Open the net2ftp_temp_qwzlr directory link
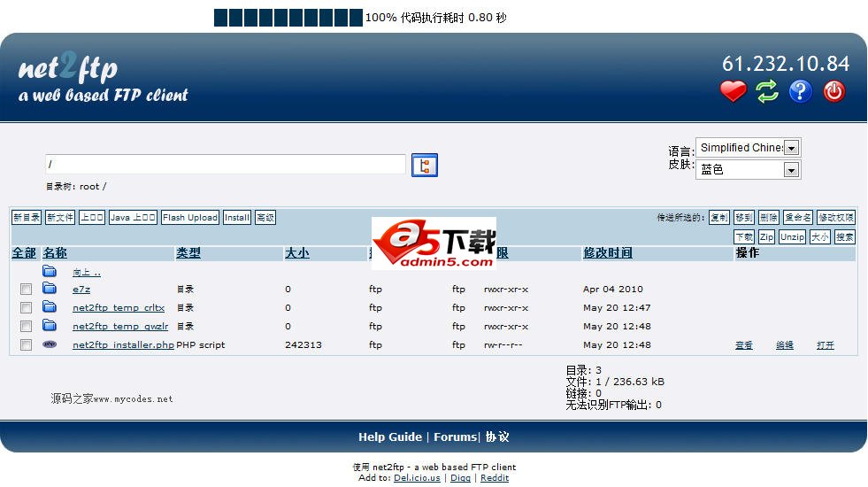This screenshot has width=868, height=487. (120, 327)
